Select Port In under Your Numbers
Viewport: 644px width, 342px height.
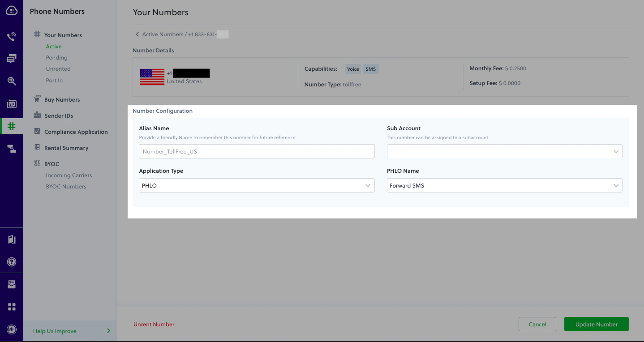click(x=54, y=81)
